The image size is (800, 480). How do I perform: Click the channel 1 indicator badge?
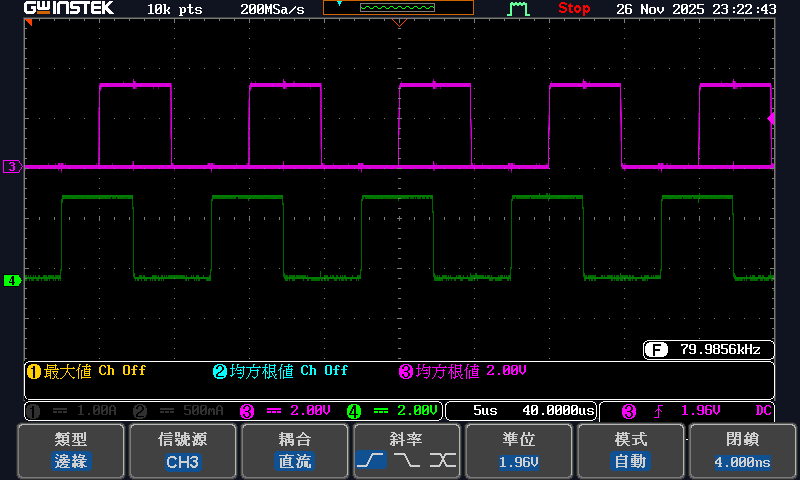pos(33,411)
